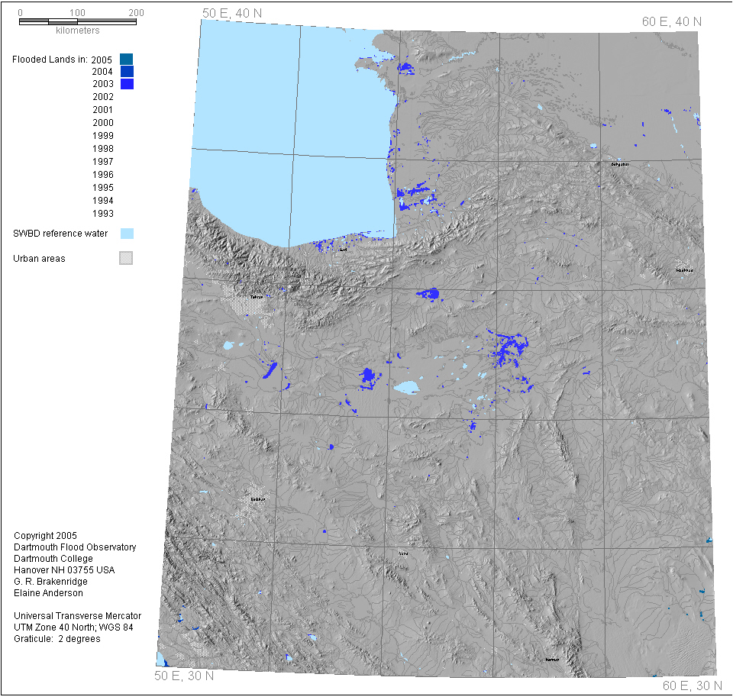Click the kilometers scale bar
This screenshot has width=733, height=700.
77,21
